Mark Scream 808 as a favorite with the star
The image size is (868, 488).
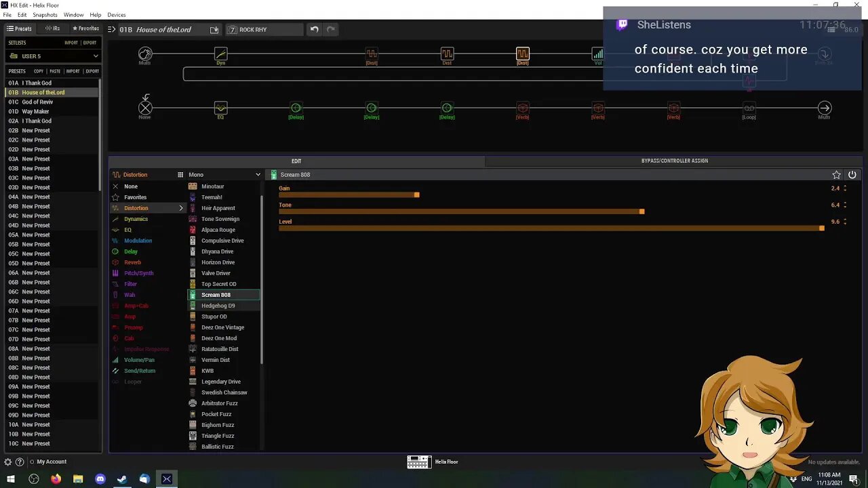coord(836,175)
